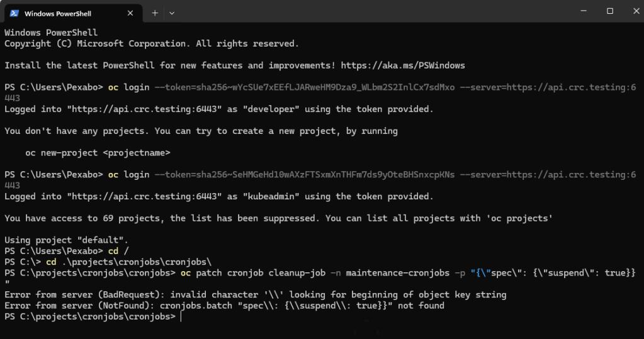This screenshot has width=644, height=339.
Task: Click the first oc login token text for developer
Action: click(x=304, y=87)
